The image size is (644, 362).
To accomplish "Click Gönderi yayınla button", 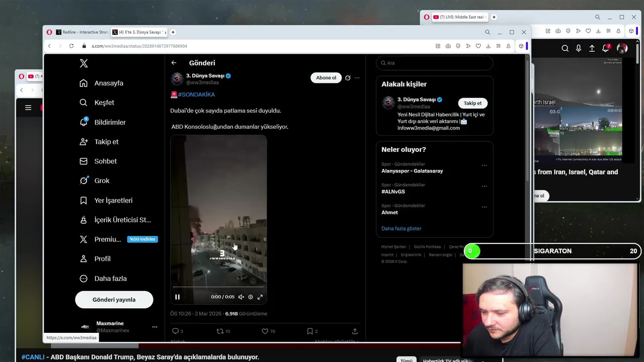I will pos(114,300).
